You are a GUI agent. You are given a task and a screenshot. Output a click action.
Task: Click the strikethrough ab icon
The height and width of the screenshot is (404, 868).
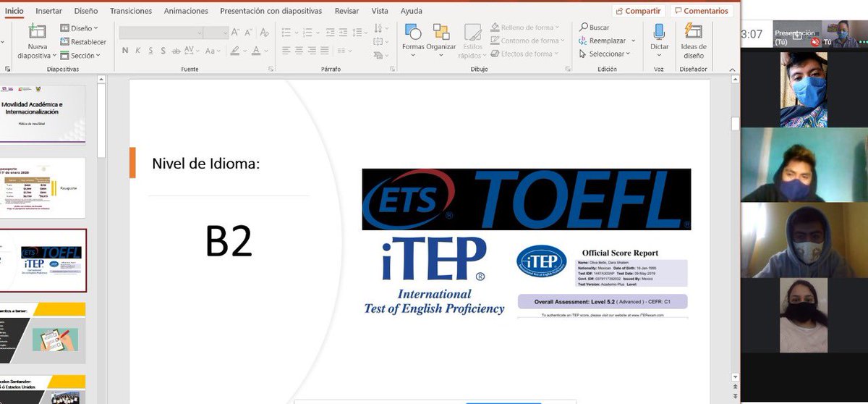177,51
